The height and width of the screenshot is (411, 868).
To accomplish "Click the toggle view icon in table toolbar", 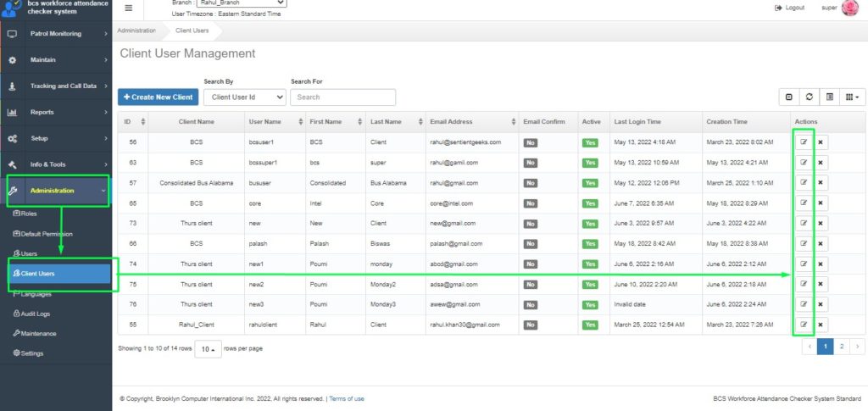I will tap(830, 97).
